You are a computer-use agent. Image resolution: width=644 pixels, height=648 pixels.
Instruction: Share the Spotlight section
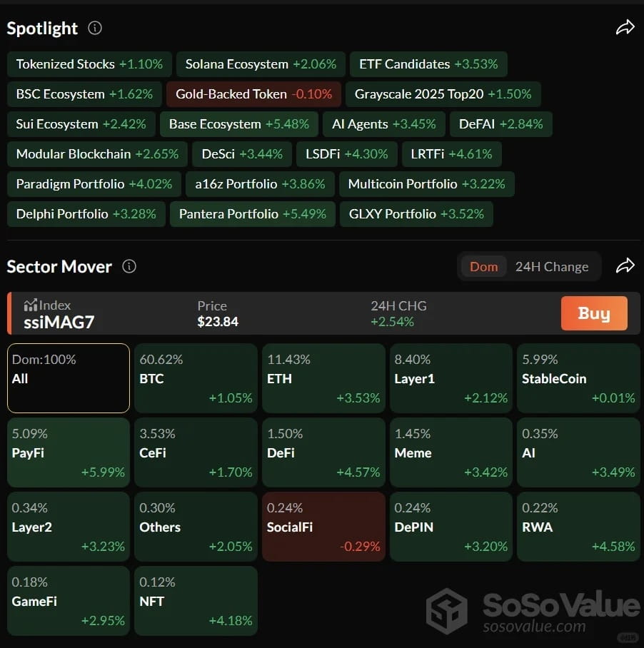625,28
